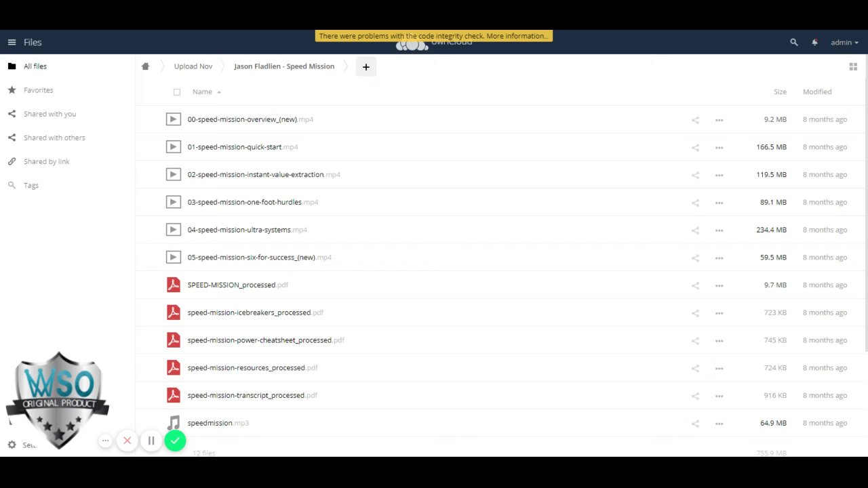Share 00-speed-mission-overview file
The width and height of the screenshot is (868, 488).
(695, 120)
